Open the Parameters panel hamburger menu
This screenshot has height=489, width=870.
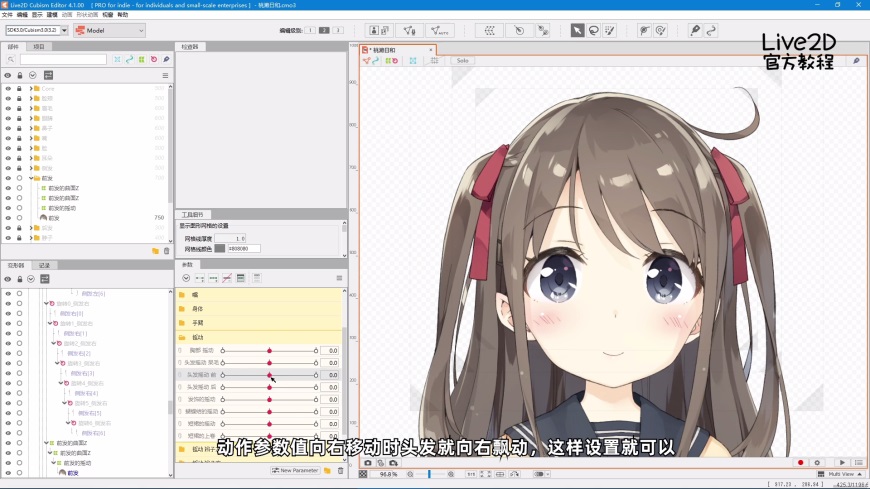pos(339,278)
